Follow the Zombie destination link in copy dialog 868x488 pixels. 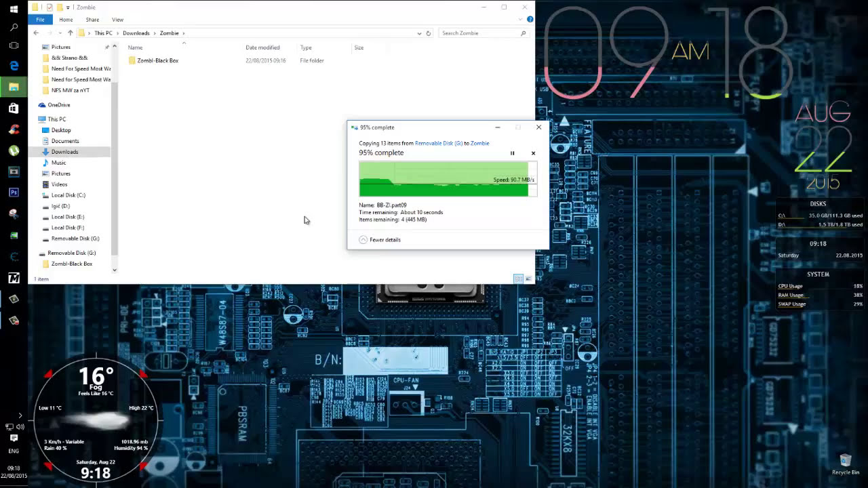[479, 143]
